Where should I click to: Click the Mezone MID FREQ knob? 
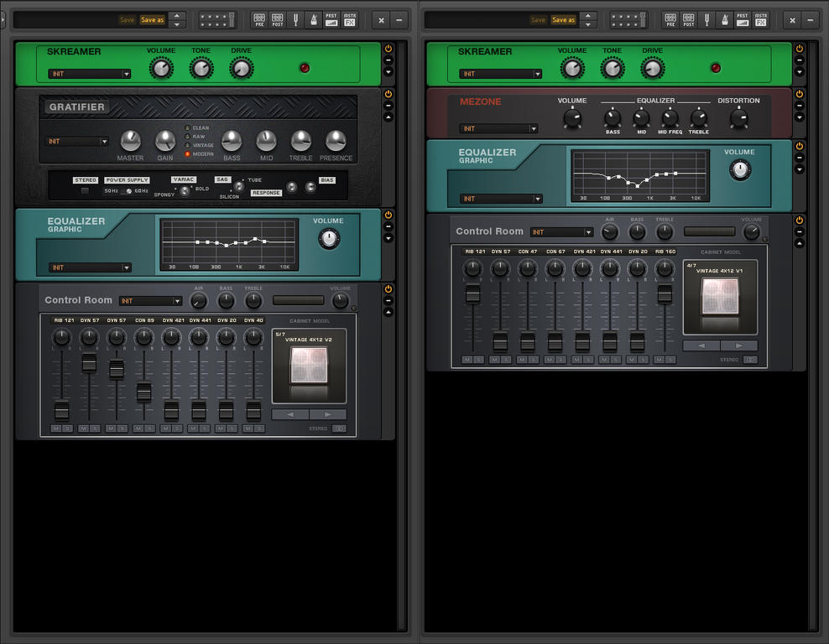(x=670, y=117)
